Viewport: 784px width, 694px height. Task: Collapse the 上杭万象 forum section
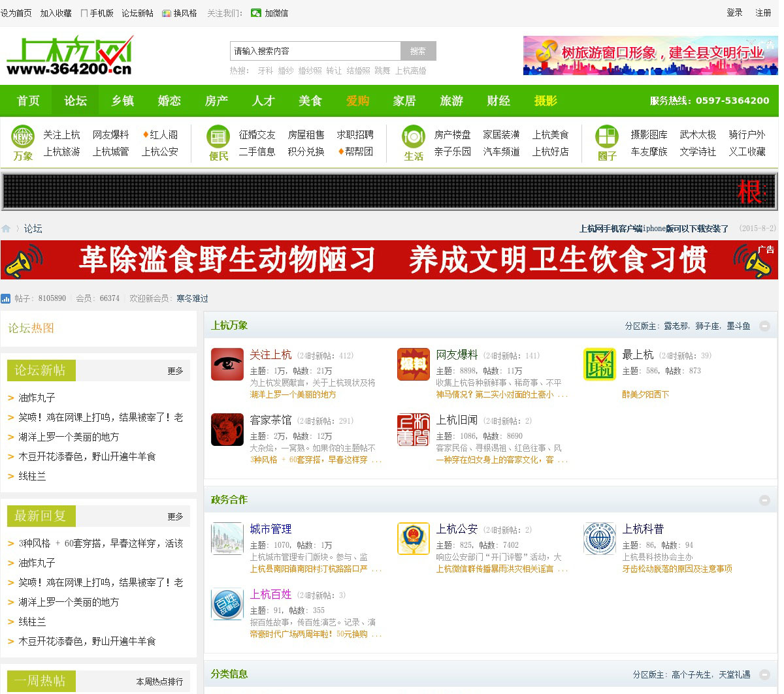[x=764, y=326]
